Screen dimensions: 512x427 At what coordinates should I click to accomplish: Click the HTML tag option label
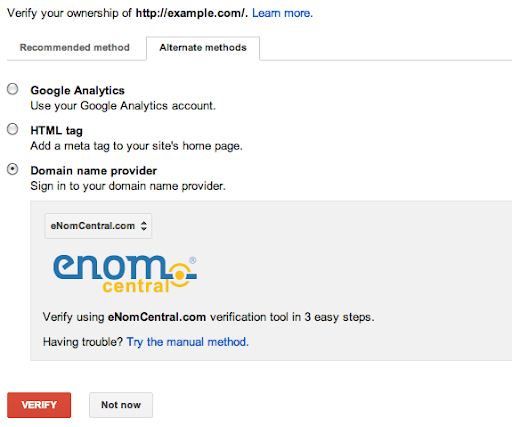click(x=56, y=131)
